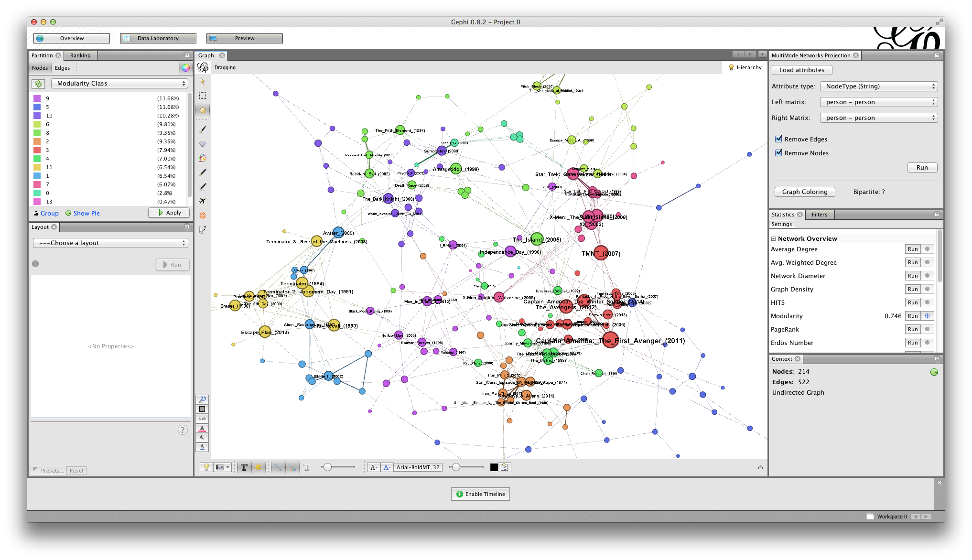
Task: Select the Painter brush tool
Action: coord(203,129)
